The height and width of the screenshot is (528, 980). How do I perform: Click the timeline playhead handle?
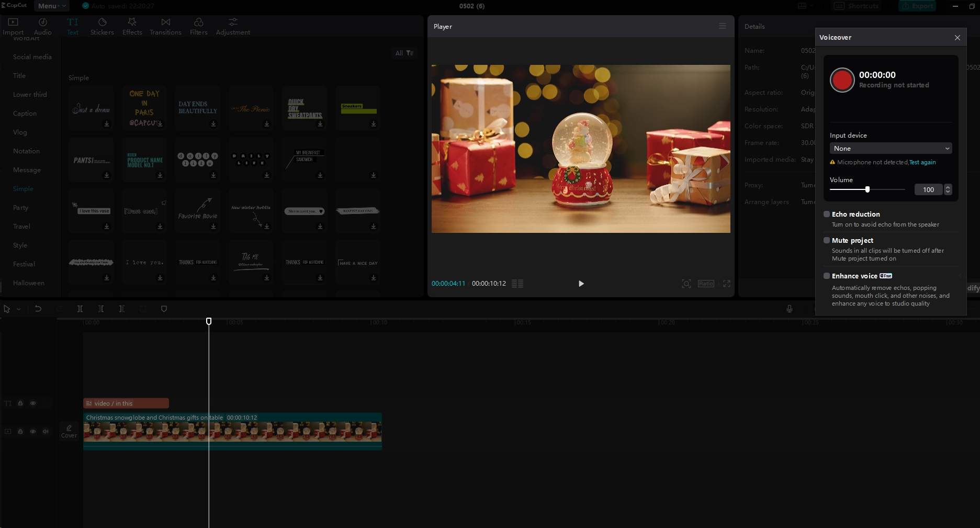tap(209, 321)
